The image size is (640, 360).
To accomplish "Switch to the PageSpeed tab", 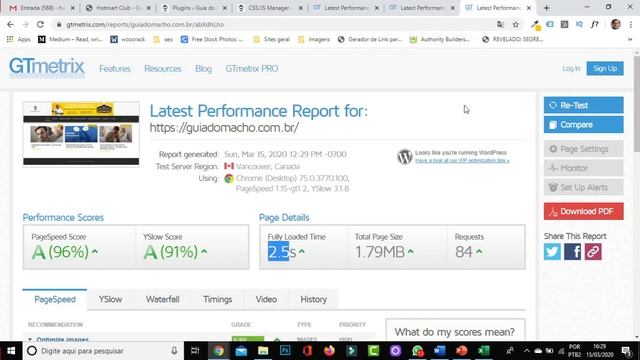I will click(55, 299).
